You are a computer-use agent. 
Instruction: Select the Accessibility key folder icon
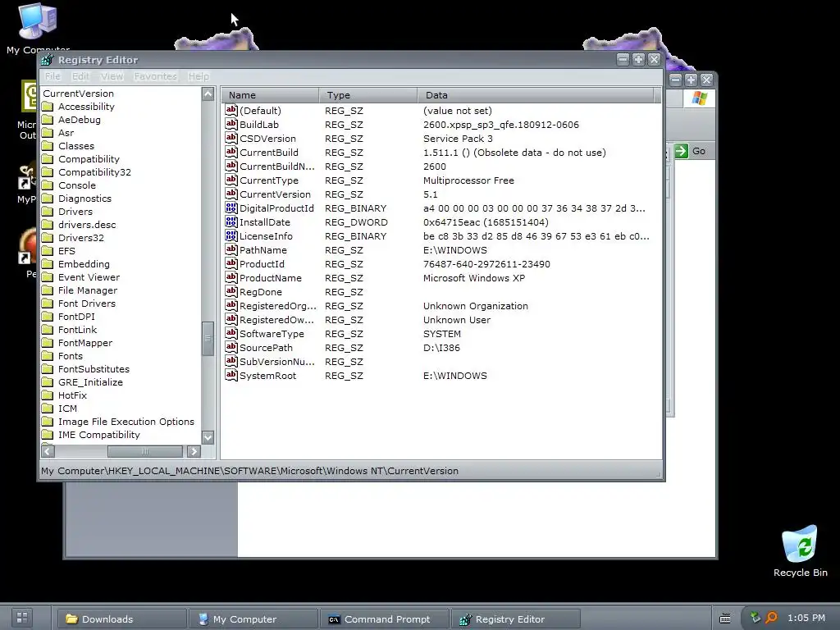(x=48, y=107)
